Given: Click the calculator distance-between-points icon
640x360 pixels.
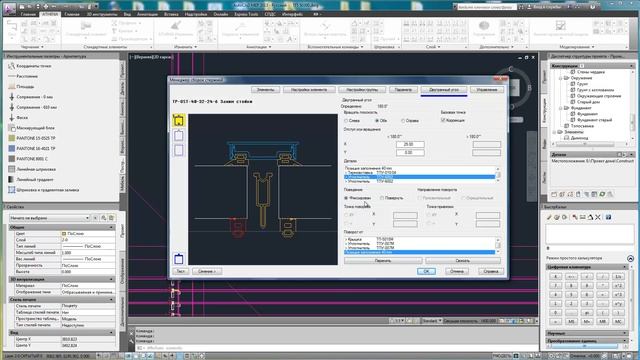Looking at the screenshot, I should 582,217.
